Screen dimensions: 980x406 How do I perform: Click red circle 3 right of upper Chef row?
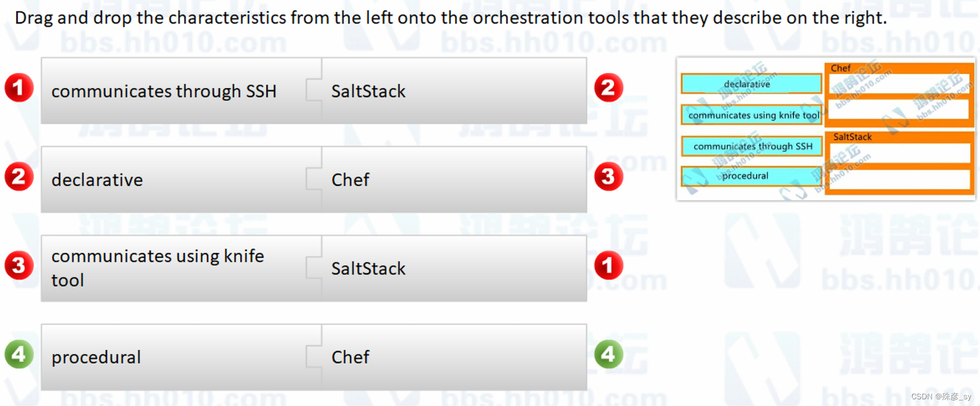click(x=608, y=177)
